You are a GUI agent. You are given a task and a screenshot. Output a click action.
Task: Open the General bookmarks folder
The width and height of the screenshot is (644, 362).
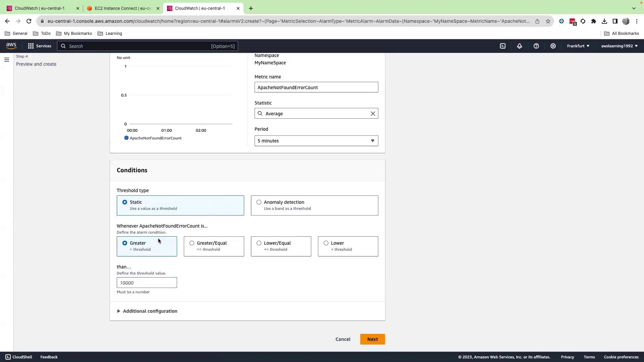tap(16, 34)
